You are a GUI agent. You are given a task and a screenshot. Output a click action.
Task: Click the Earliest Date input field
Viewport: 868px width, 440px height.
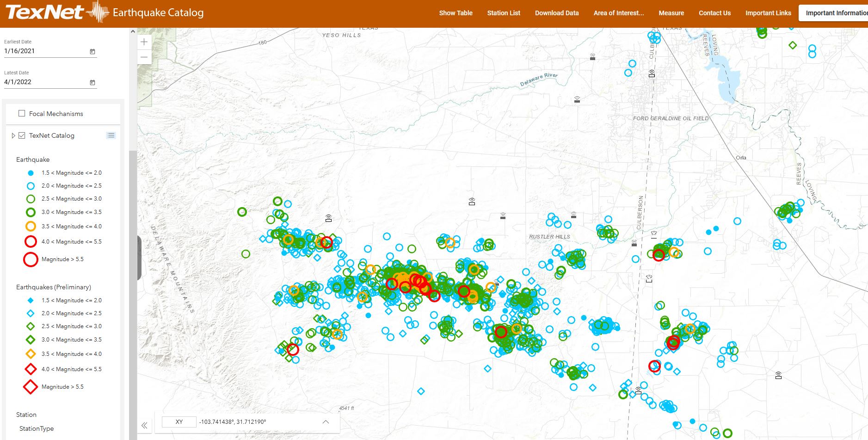50,51
